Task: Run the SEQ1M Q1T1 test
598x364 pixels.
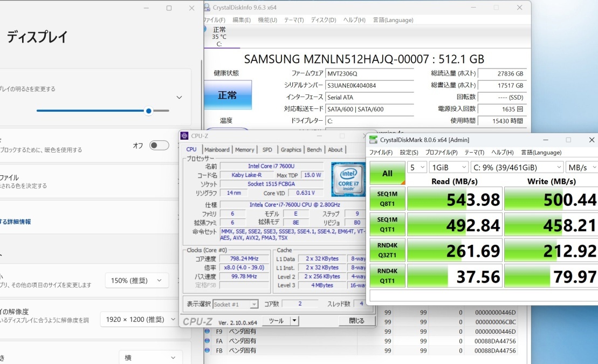Action: [x=387, y=224]
